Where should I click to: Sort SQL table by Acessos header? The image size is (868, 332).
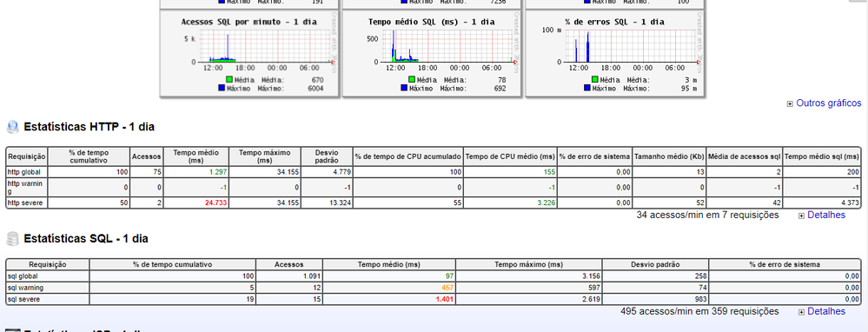[x=289, y=265]
